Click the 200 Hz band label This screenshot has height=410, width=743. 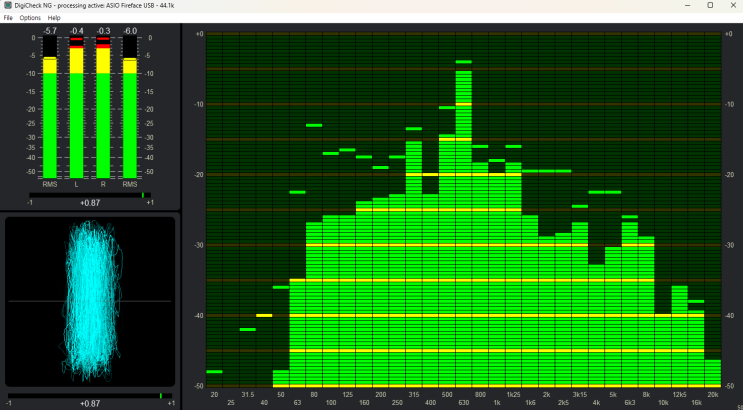(381, 395)
